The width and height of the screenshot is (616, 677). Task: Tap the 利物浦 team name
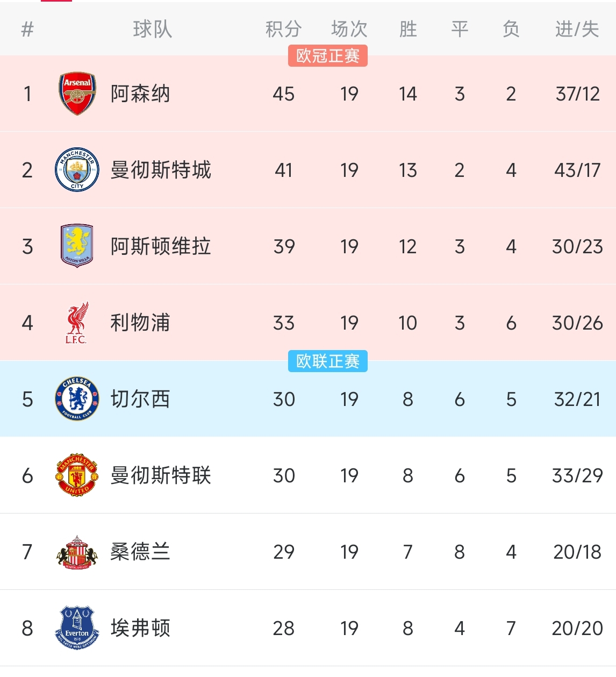pyautogui.click(x=140, y=323)
